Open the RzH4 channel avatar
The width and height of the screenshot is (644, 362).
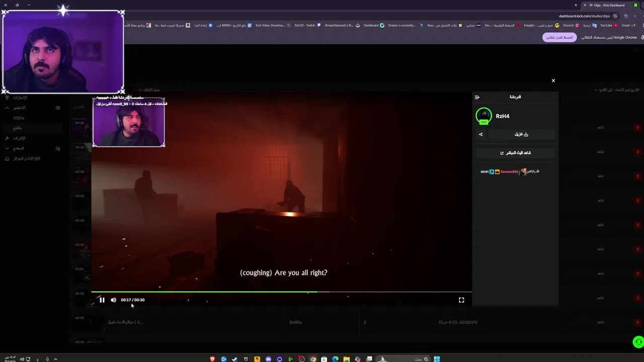pos(484,116)
